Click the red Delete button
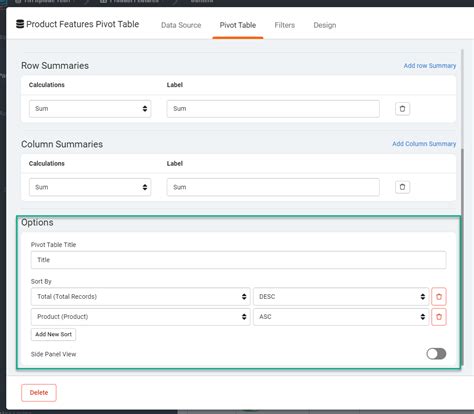The height and width of the screenshot is (414, 474). (39, 393)
